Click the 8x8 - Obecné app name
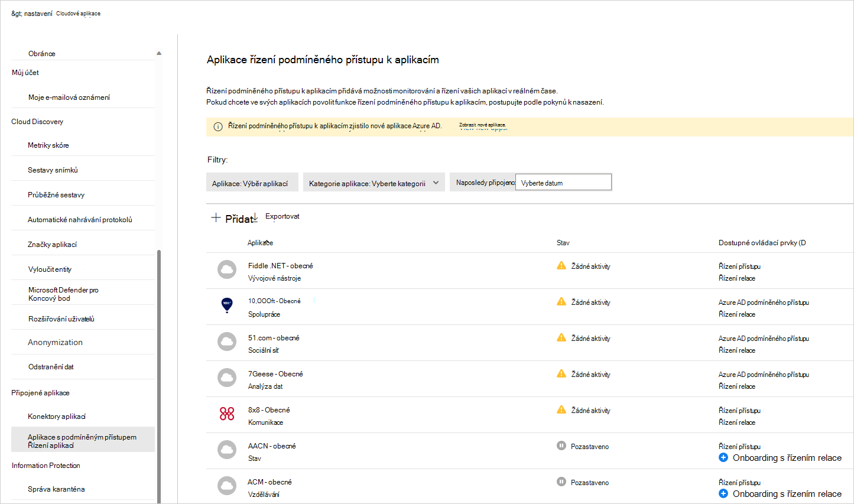854x504 pixels. (269, 410)
